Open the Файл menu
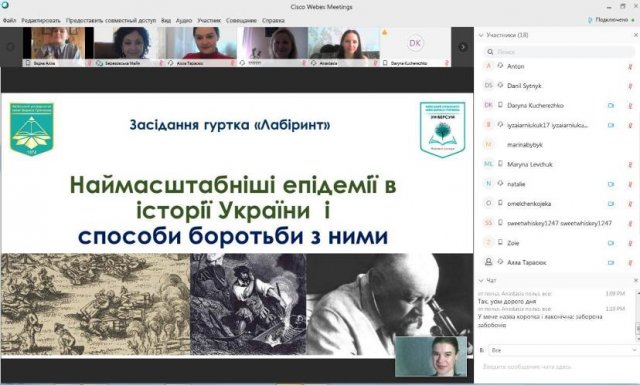Screen dimensions: 640x385 coord(9,20)
